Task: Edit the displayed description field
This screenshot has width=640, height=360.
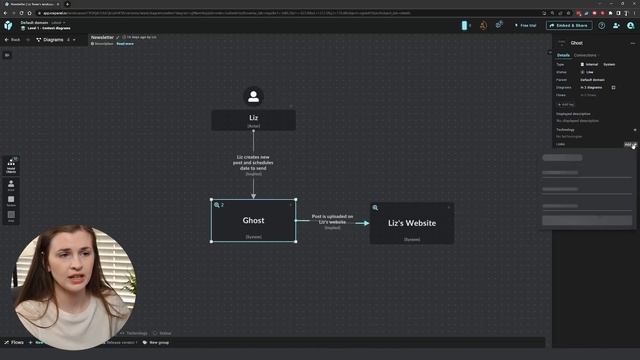Action: click(578, 121)
